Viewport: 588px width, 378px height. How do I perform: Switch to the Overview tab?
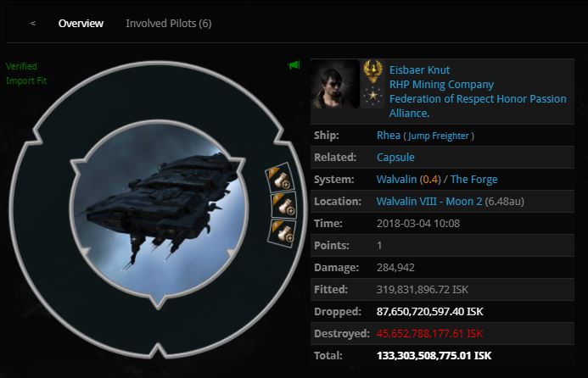[x=81, y=23]
